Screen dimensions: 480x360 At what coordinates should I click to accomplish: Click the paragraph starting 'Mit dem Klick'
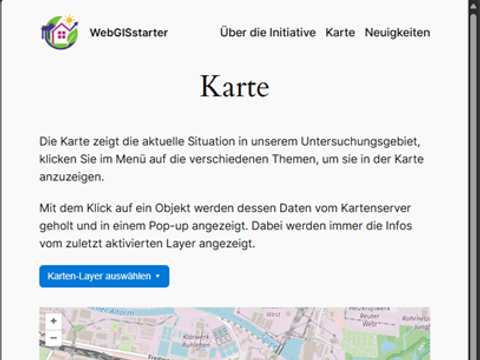coord(226,226)
